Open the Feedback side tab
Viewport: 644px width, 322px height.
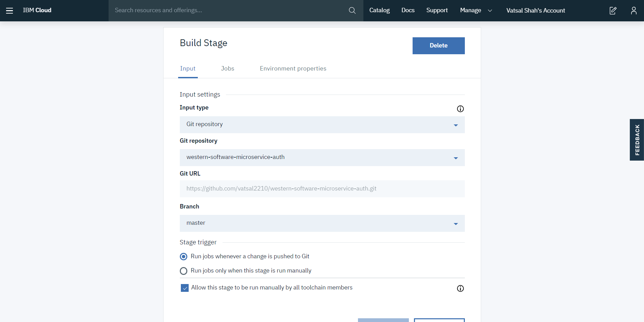(637, 140)
